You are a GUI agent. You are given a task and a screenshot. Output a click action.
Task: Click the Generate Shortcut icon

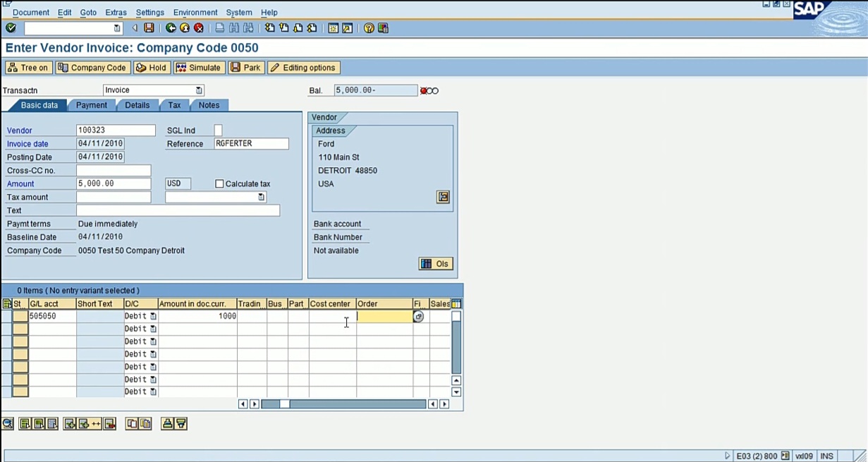[x=348, y=28]
